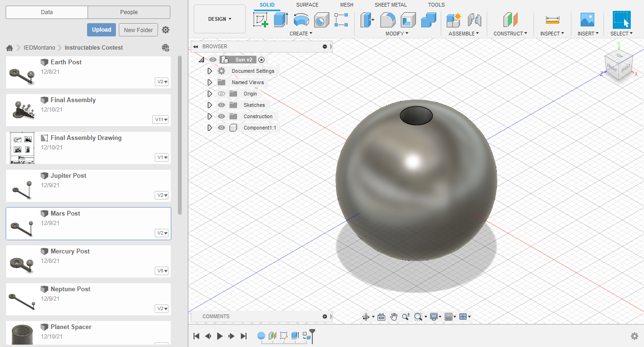Open the Mars Post version dropdown
Screen dimensions: 644x347
(x=162, y=233)
